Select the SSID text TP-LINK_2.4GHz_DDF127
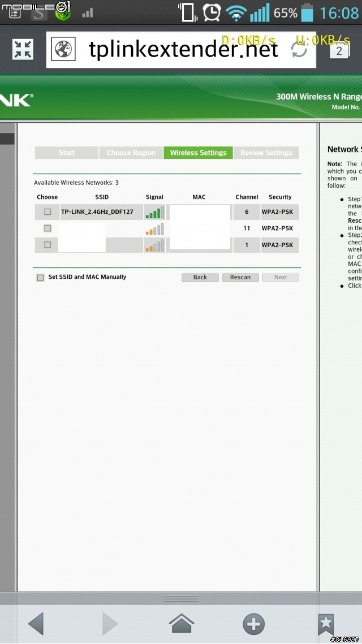 point(97,212)
